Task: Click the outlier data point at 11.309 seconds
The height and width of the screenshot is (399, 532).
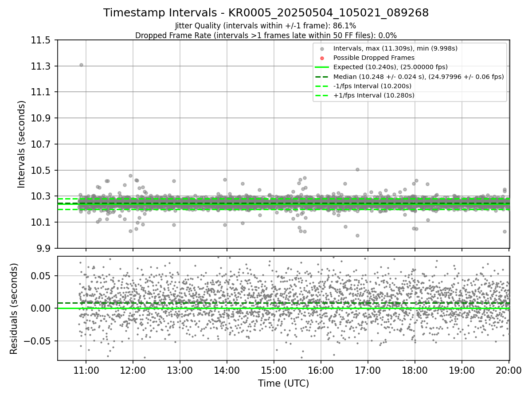Action: pyautogui.click(x=81, y=65)
